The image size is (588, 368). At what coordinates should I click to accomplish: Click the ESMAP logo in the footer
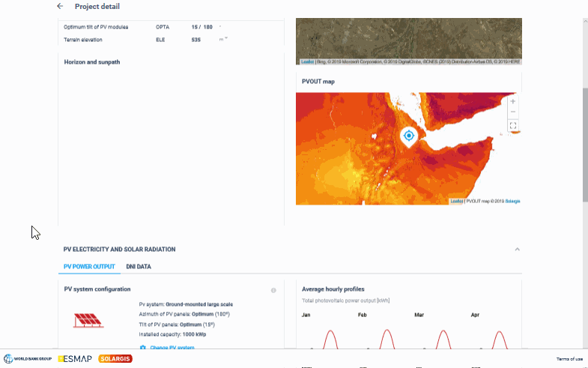coord(75,359)
